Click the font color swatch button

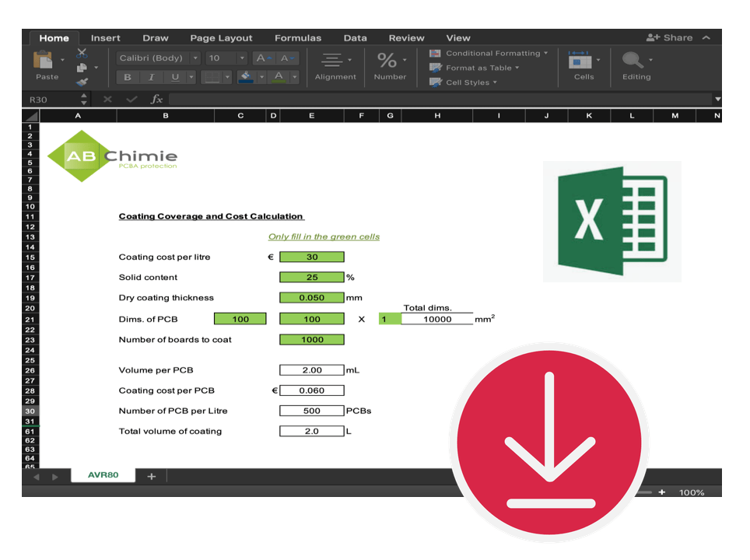[278, 77]
